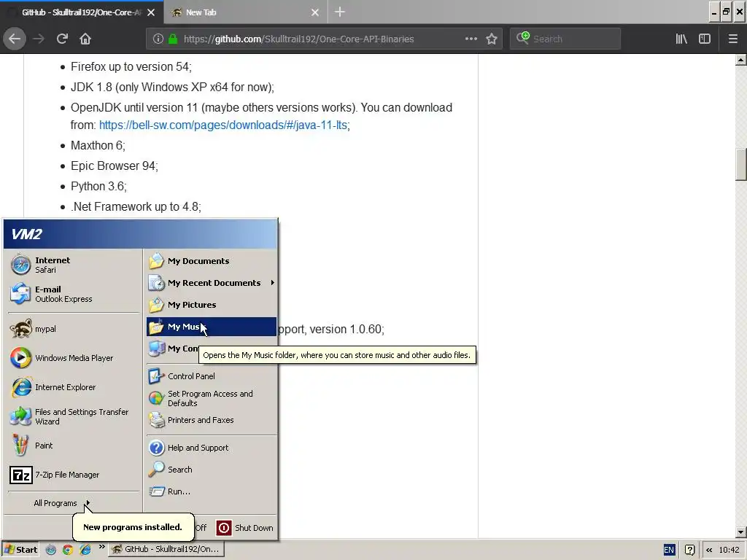This screenshot has height=560, width=747.
Task: Launch Safari from Internet entry
Action: [x=74, y=265]
